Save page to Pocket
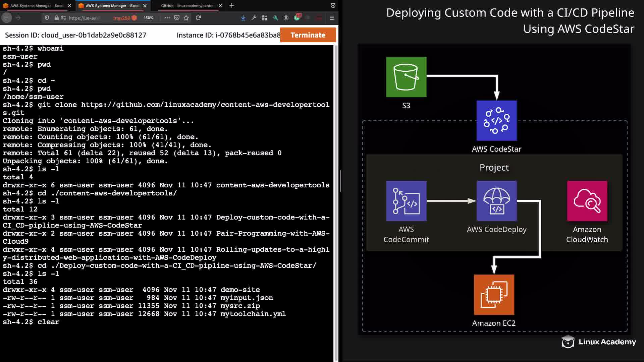The height and width of the screenshot is (362, 644). point(177,18)
